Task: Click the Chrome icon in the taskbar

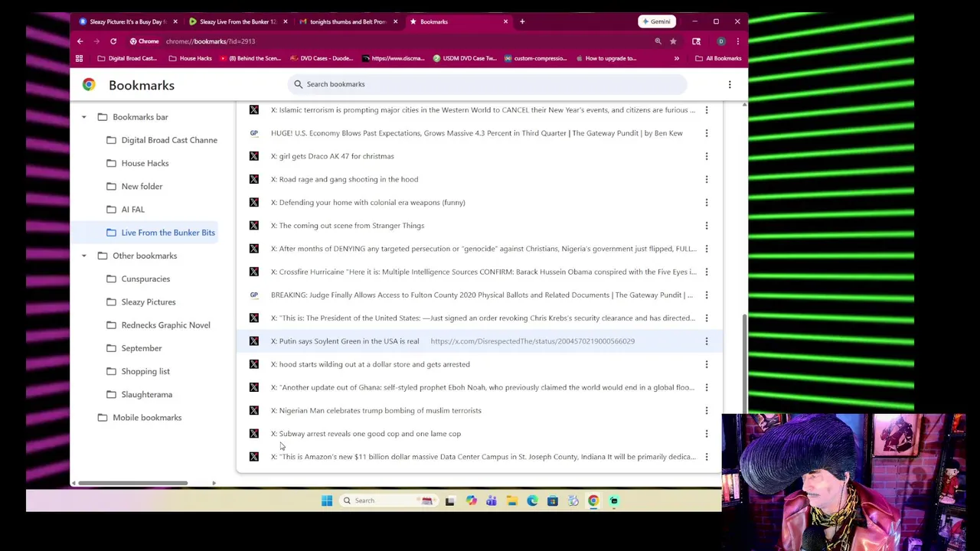Action: click(593, 500)
